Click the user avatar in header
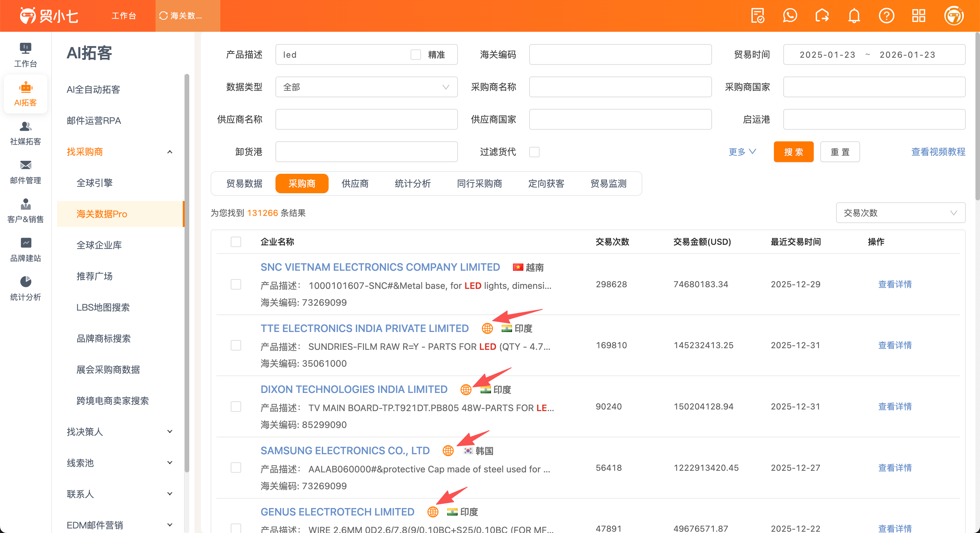980x533 pixels. coord(954,16)
